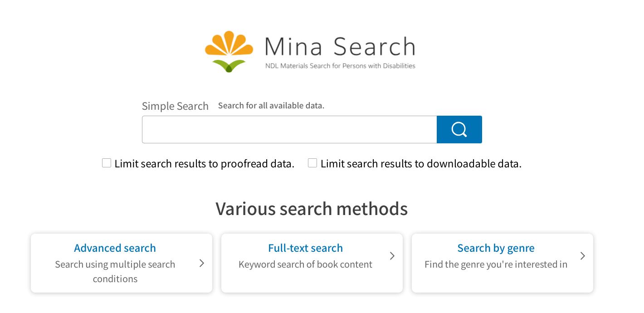Click the NDL Materials Search tagline text
This screenshot has width=644, height=313.
point(339,66)
